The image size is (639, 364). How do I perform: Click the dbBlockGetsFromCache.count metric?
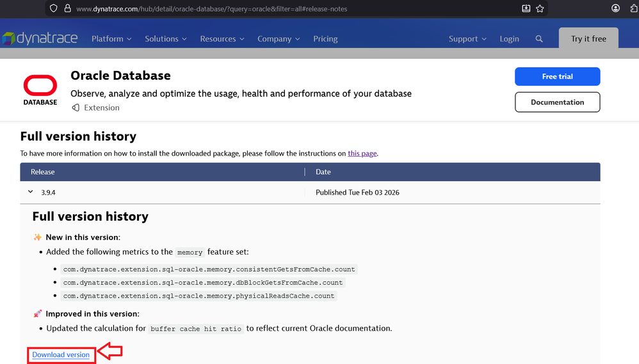(x=203, y=283)
